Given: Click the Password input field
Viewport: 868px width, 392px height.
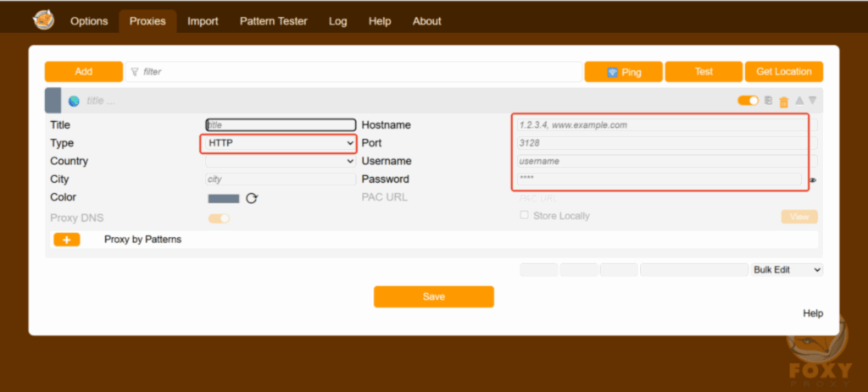Looking at the screenshot, I should 659,179.
